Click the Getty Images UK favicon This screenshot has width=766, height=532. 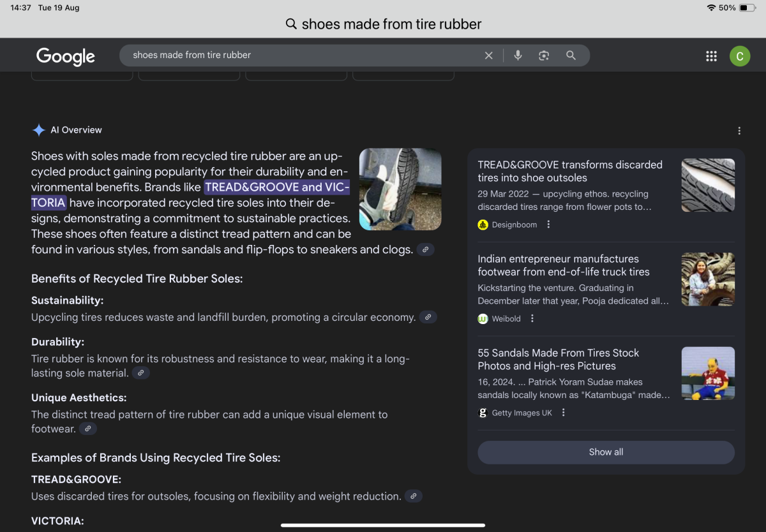[x=483, y=413]
